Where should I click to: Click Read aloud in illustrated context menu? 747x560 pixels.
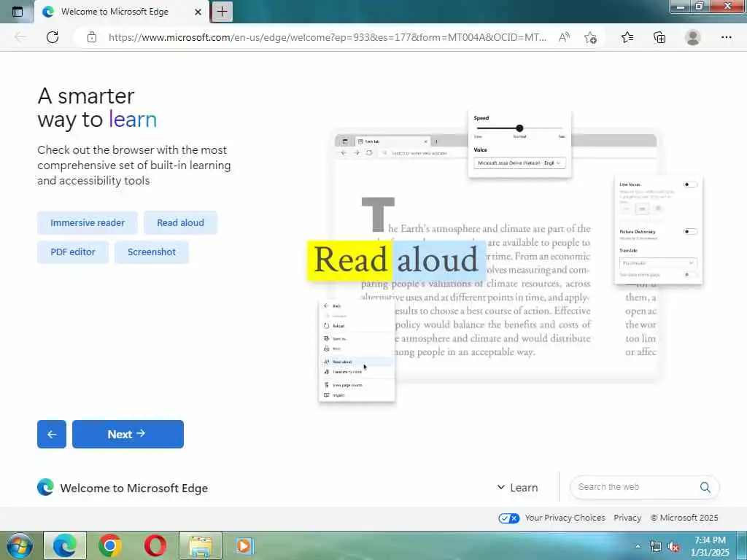(356, 362)
